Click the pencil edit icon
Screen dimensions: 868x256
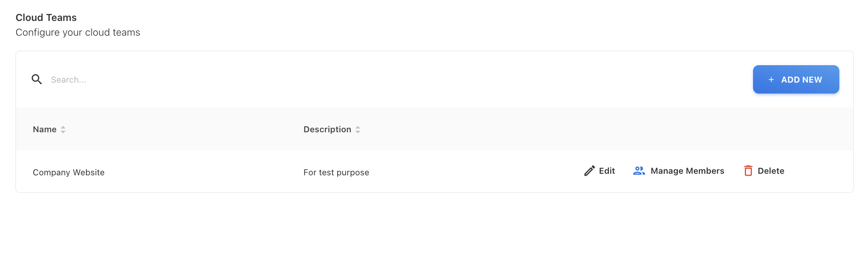coord(589,171)
